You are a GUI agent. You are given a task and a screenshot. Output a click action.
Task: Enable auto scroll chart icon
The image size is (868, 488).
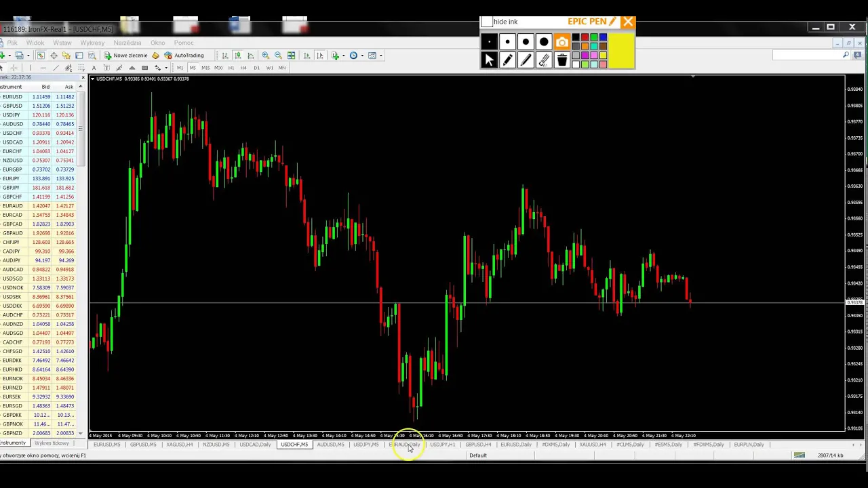coord(307,56)
